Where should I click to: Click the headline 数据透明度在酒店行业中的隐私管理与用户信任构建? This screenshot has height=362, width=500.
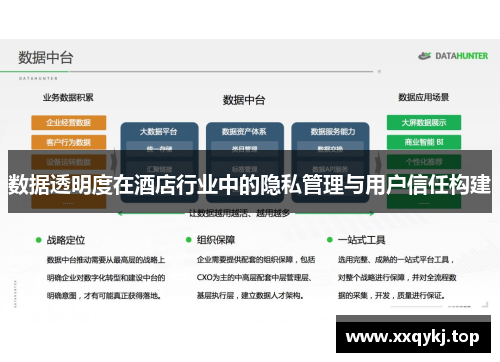(250, 184)
